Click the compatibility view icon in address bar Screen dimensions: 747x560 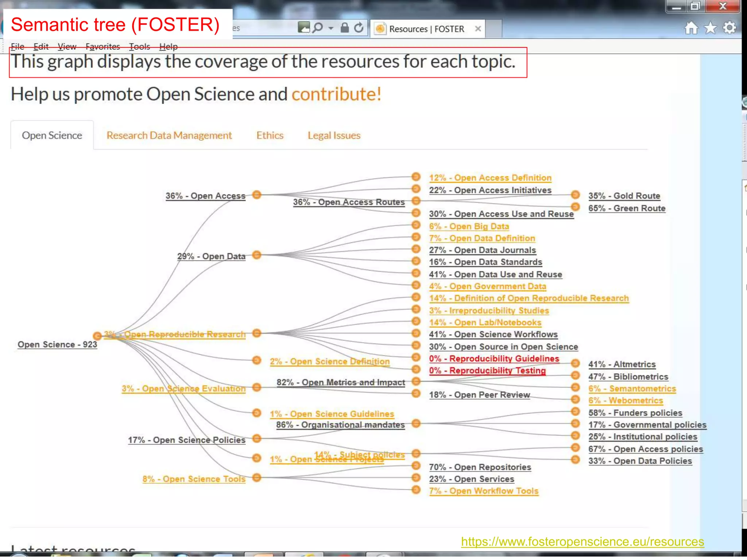click(x=303, y=27)
